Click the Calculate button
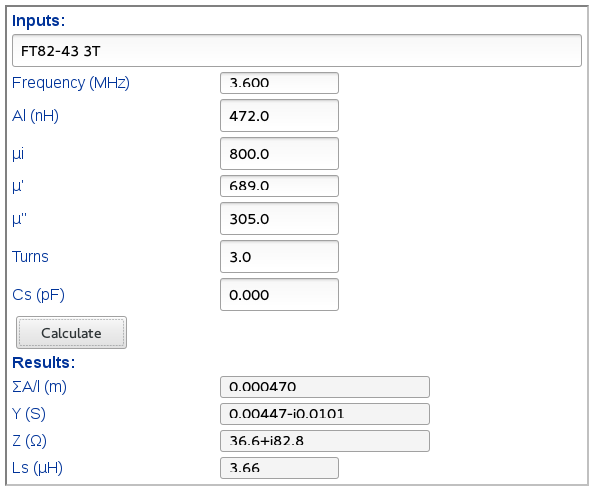The width and height of the screenshot is (596, 493). coord(71,333)
